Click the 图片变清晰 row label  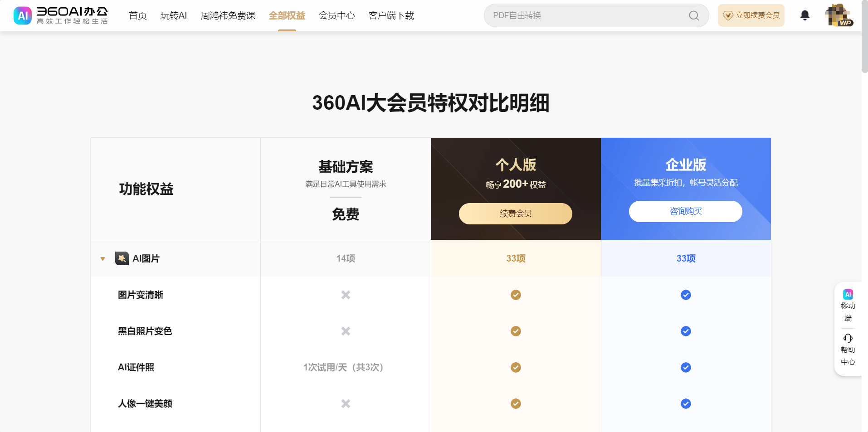(141, 295)
